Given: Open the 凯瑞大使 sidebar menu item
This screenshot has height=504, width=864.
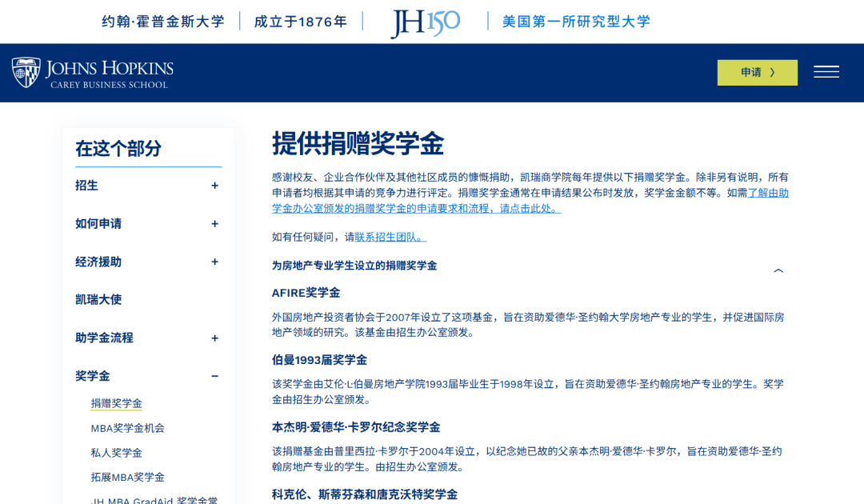Looking at the screenshot, I should tap(98, 300).
